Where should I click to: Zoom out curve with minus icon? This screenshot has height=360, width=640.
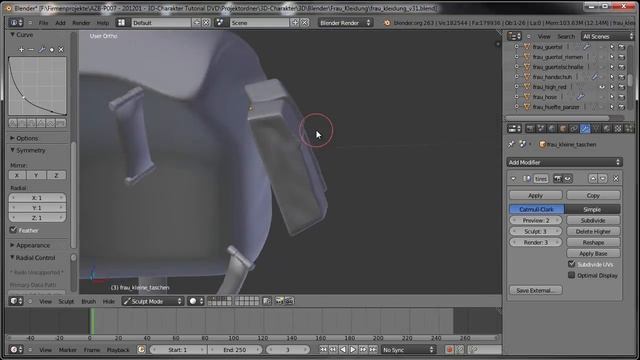coord(31,49)
